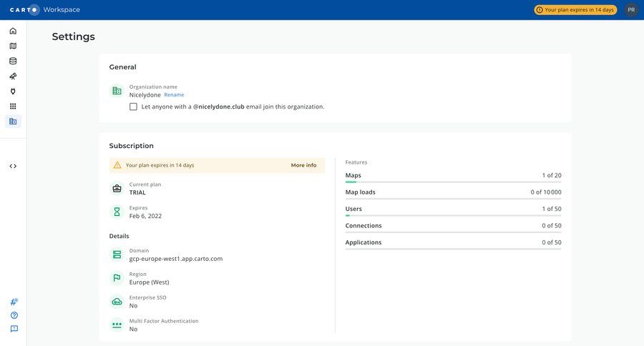Click the help question mark icon
This screenshot has width=644, height=346.
point(14,315)
